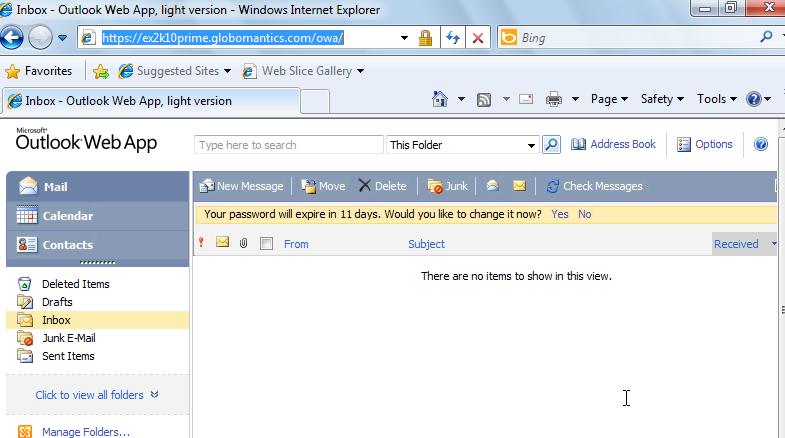
Task: Click the Move toolbar button
Action: point(323,186)
